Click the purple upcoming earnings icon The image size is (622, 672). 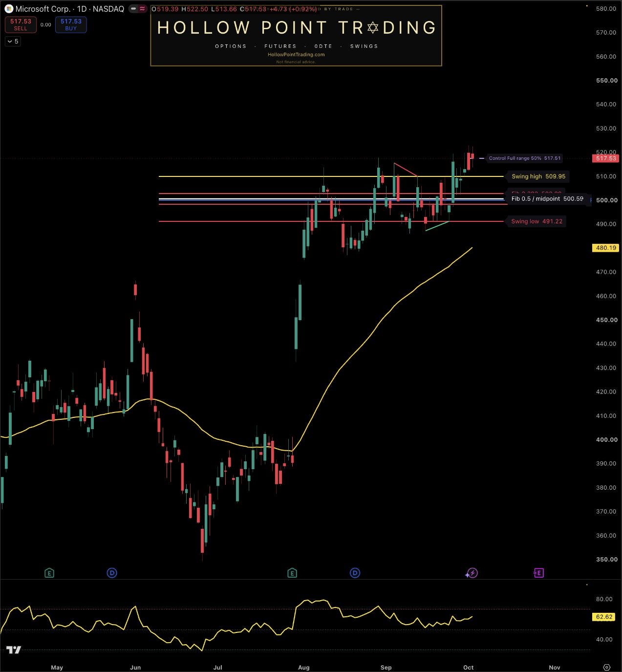pyautogui.click(x=539, y=573)
